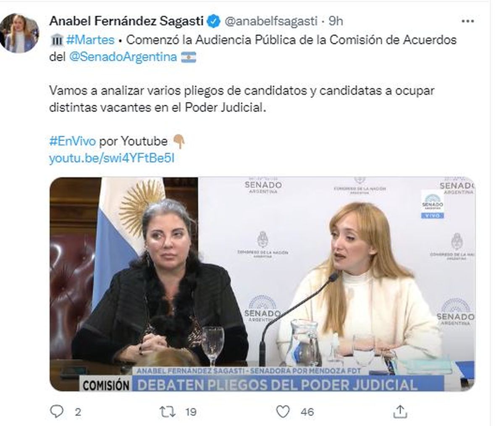
Task: Click the likes count 46
Action: coord(307,412)
